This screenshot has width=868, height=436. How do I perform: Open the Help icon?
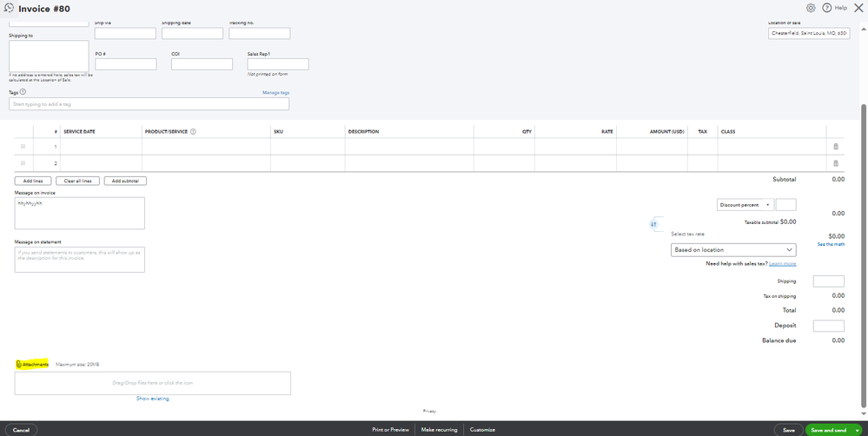tap(827, 8)
